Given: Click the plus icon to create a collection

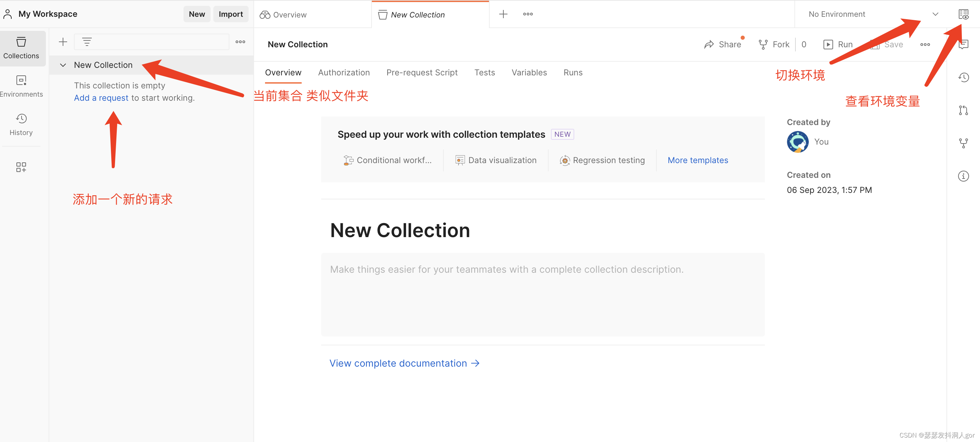Looking at the screenshot, I should 63,42.
